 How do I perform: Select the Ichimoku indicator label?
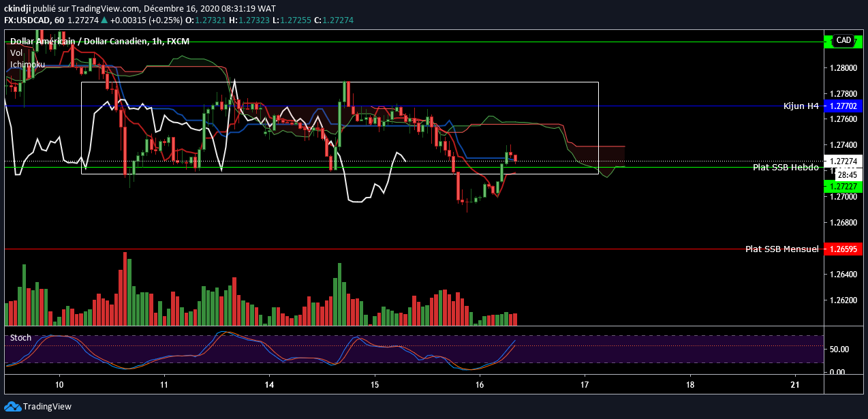tap(27, 65)
